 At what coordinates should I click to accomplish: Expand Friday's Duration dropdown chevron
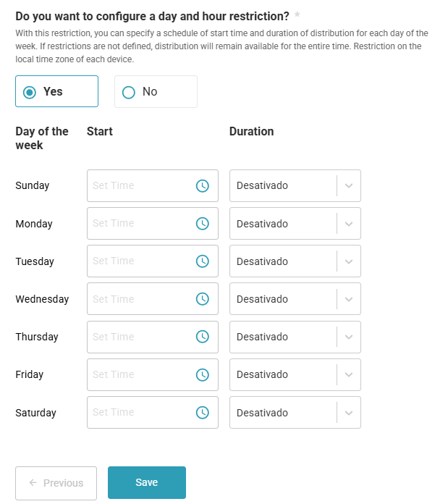pos(349,374)
